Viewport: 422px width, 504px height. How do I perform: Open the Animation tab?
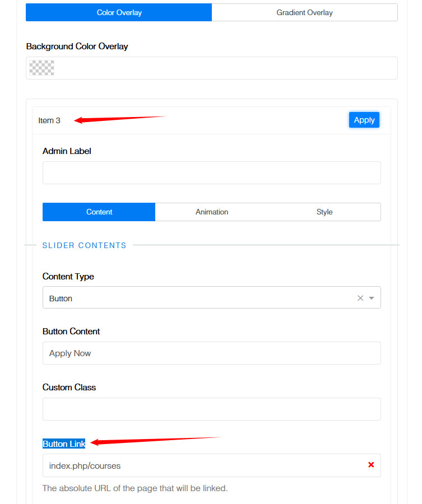(212, 212)
